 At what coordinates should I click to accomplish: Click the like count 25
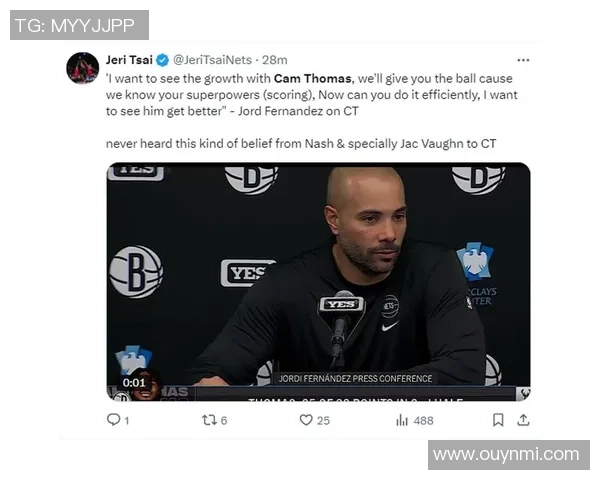pyautogui.click(x=323, y=421)
